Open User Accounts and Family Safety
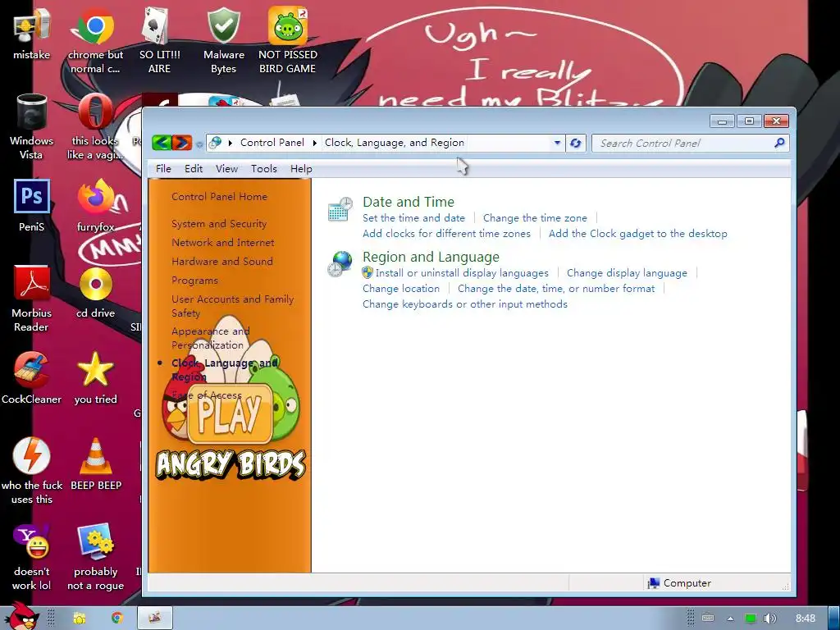Screen dimensions: 840x630 pyautogui.click(x=232, y=306)
